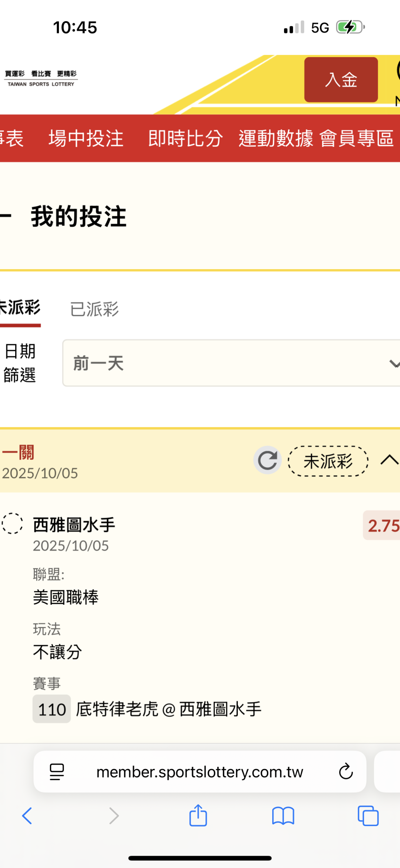Tap the 2.75 odds badge
Viewport: 400px width, 868px height.
(383, 525)
